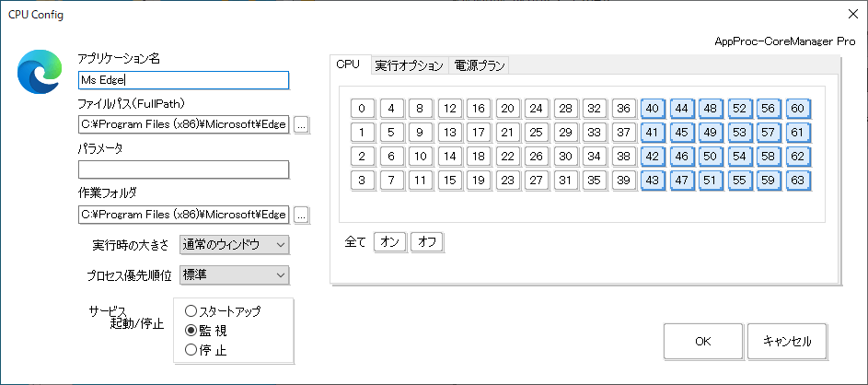Click the browse button beside the working folder
The width and height of the screenshot is (868, 385).
click(302, 215)
